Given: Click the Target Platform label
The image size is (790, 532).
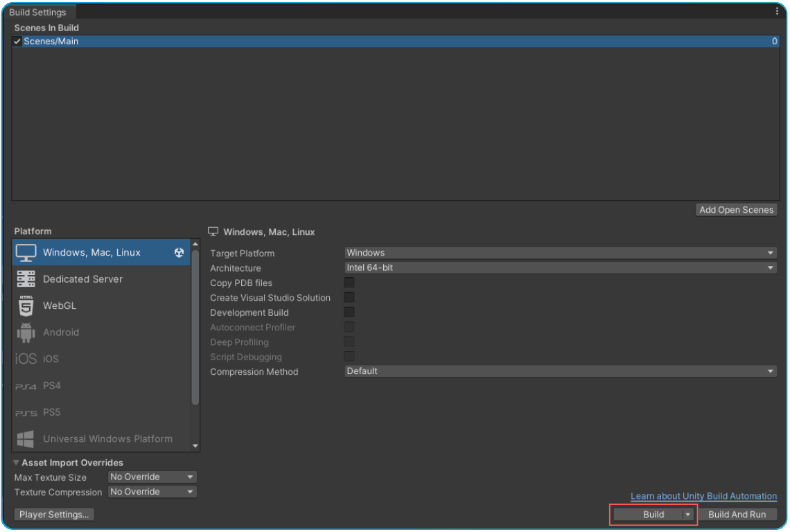Looking at the screenshot, I should click(243, 254).
